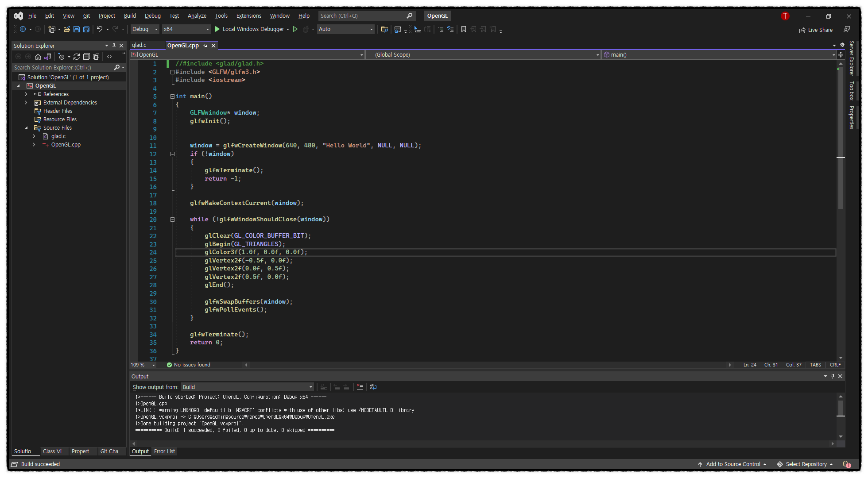Start Without Debugging green outline arrow

295,29
